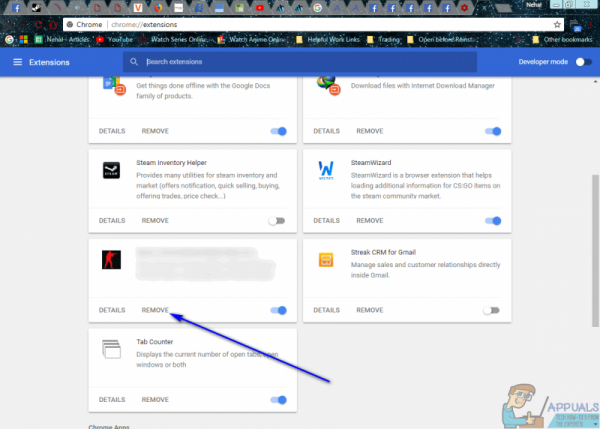Open the Helpful Work Links bookmark folder

[x=328, y=39]
